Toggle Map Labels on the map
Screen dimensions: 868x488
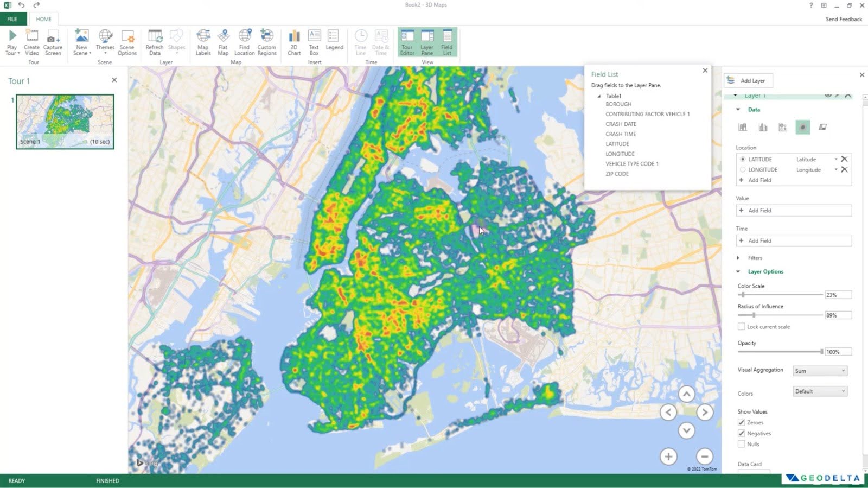[203, 37]
